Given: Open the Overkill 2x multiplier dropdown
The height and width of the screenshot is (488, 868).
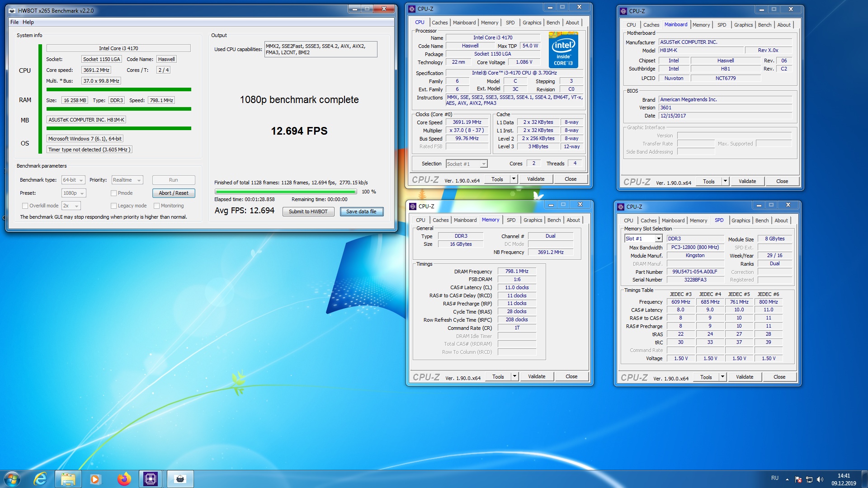Looking at the screenshot, I should click(71, 206).
